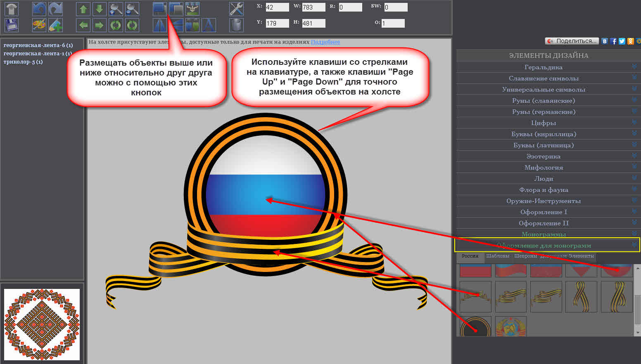This screenshot has width=641, height=364.
Task: Share via Odnoklassniki icon
Action: click(631, 41)
